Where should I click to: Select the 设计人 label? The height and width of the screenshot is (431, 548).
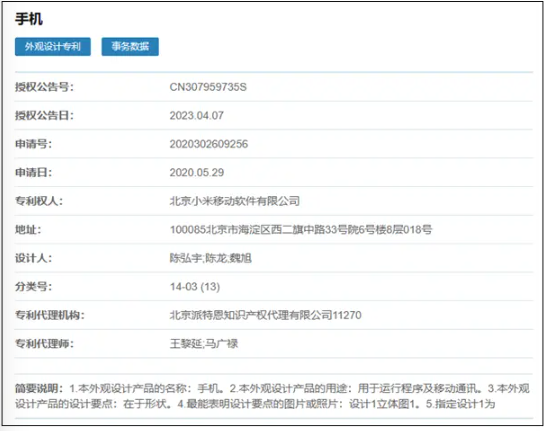pyautogui.click(x=33, y=258)
